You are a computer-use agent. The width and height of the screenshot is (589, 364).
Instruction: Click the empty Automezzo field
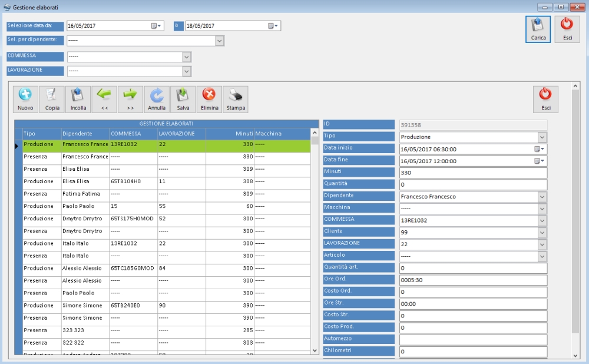pos(473,340)
